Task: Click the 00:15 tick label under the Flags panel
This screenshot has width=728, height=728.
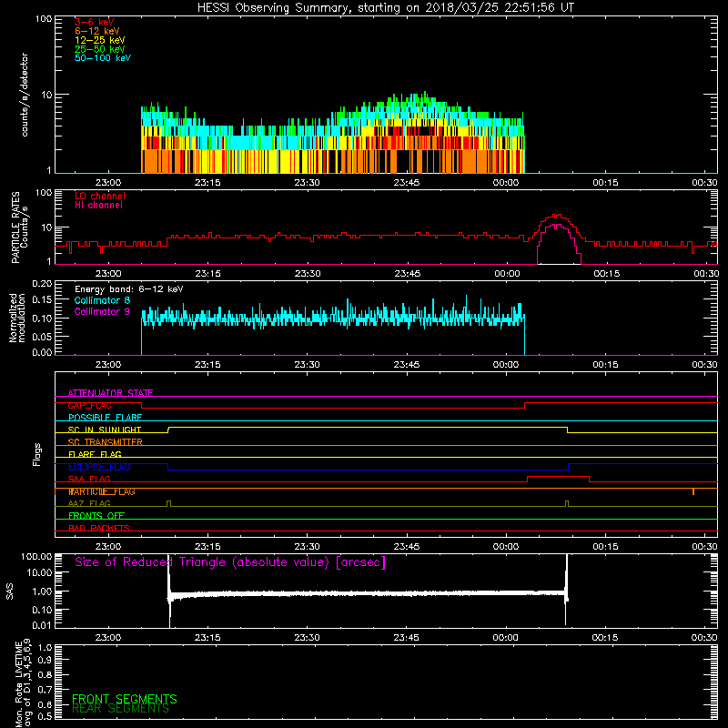Action: [x=605, y=547]
